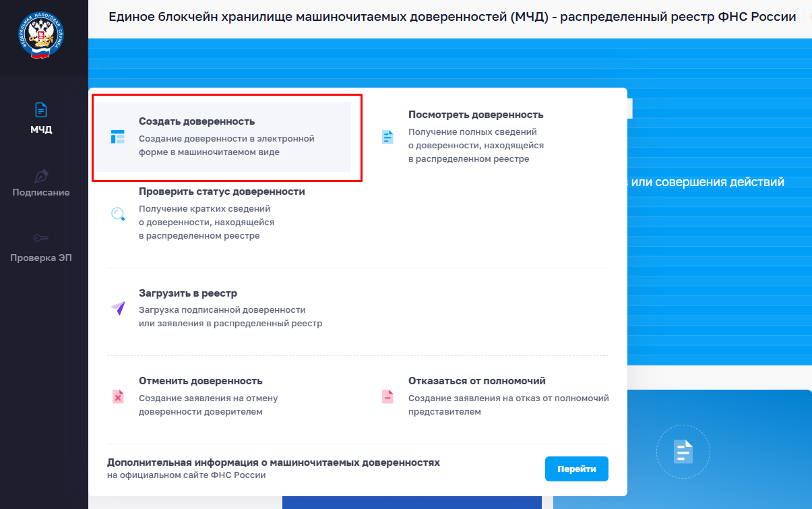The image size is (812, 509).
Task: Click the Подписание pen icon in sidebar
Action: [x=41, y=175]
